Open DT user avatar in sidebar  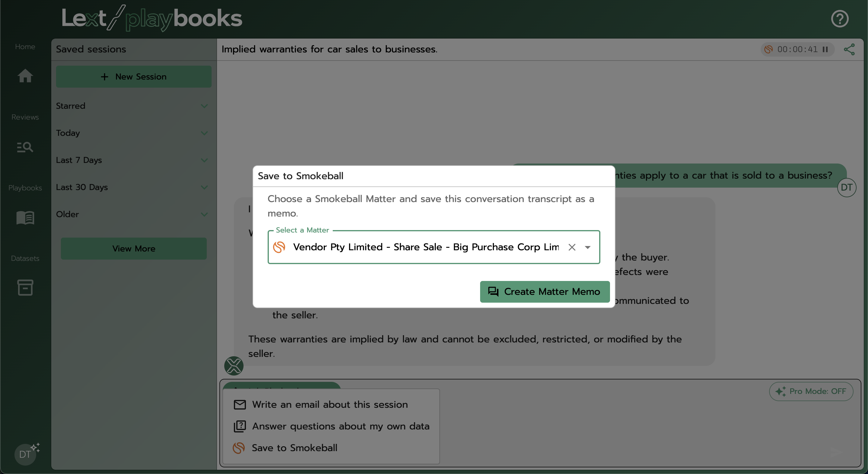pos(25,454)
